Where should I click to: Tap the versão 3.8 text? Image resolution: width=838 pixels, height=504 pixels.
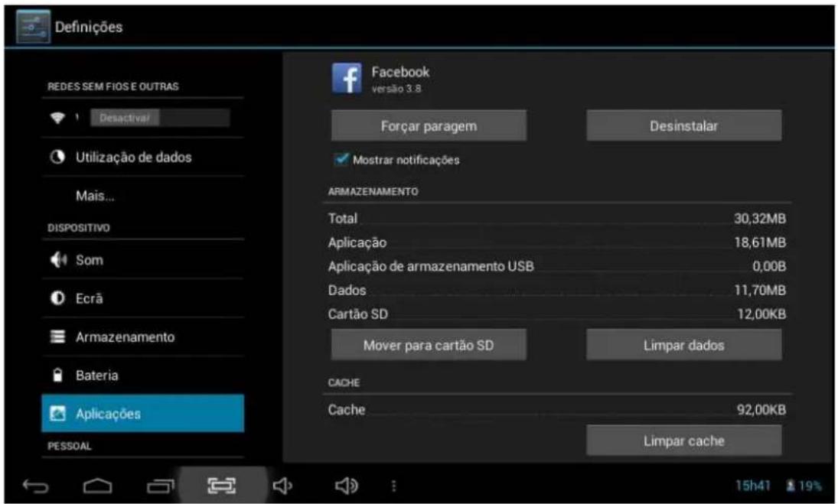[x=396, y=89]
